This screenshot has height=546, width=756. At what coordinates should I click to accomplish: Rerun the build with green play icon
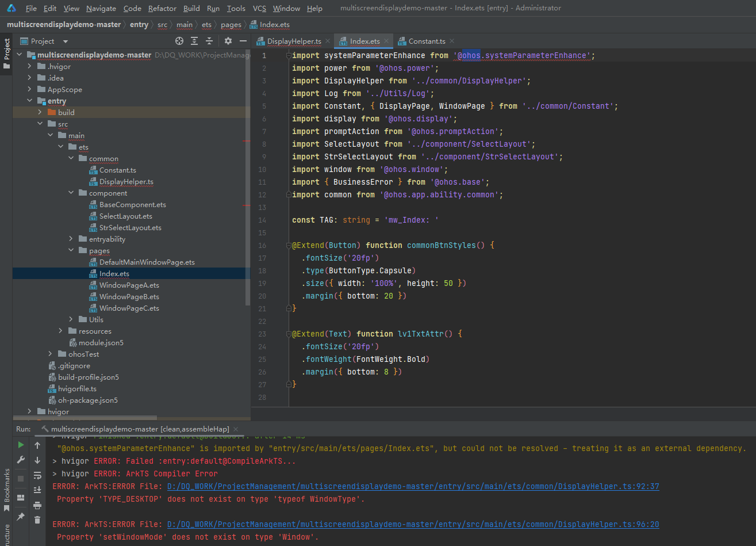(x=21, y=445)
